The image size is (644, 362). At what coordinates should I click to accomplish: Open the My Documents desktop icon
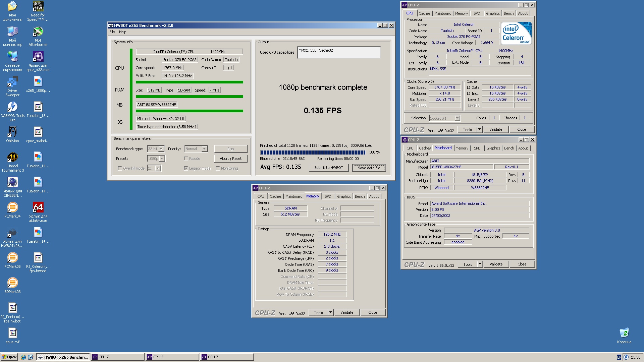point(12,11)
